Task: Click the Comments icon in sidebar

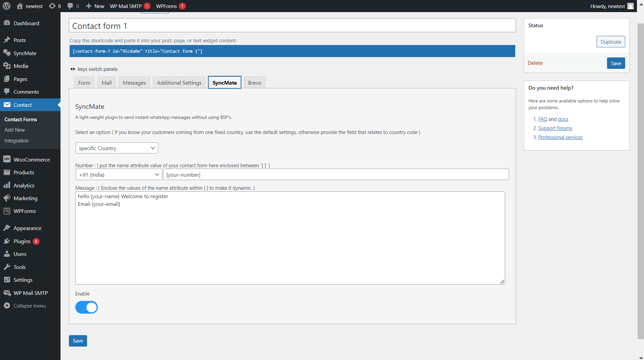Action: (7, 92)
